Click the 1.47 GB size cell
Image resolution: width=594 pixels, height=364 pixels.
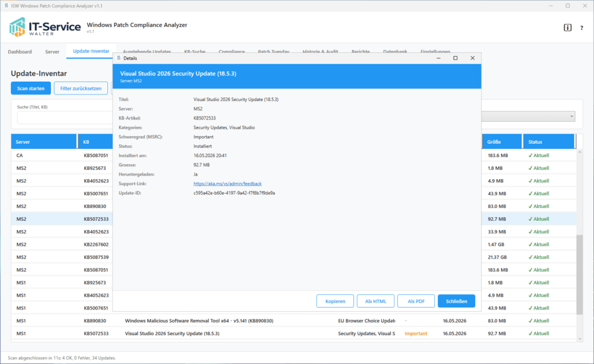[x=496, y=245]
